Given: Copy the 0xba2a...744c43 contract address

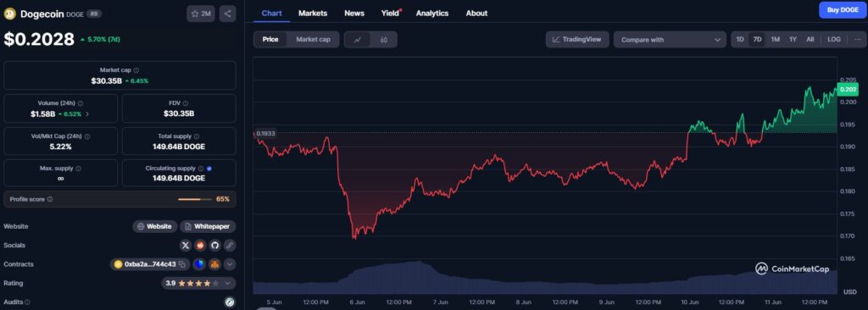Looking at the screenshot, I should point(181,264).
